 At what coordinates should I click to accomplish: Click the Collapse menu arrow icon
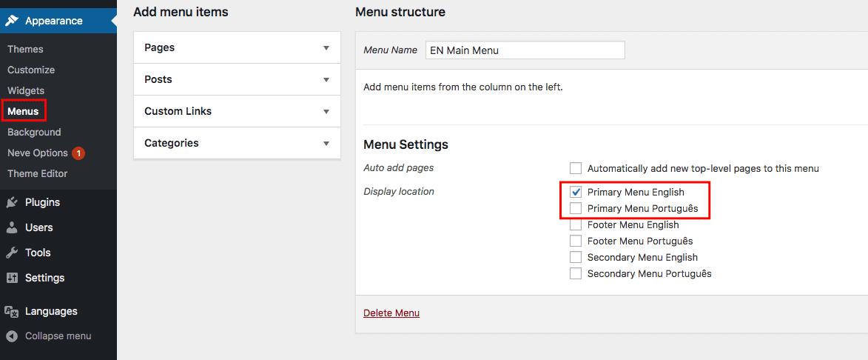12,336
